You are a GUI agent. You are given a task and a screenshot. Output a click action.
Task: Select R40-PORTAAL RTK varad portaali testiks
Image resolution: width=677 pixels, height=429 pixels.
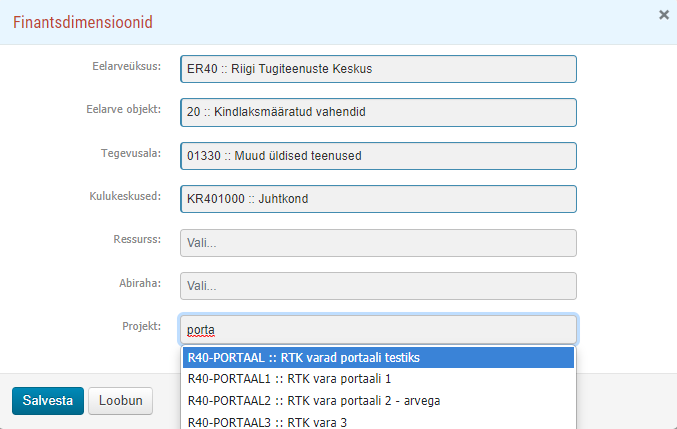pos(378,358)
